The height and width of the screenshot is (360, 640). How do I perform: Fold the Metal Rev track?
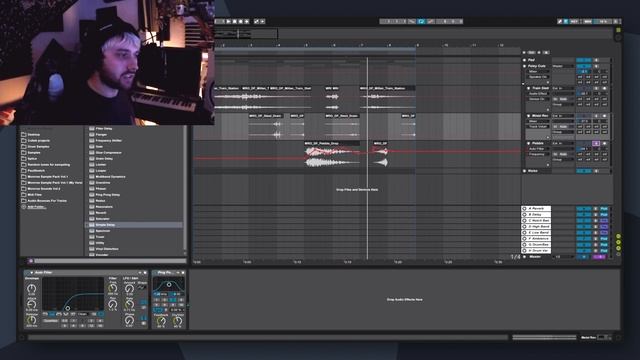click(x=529, y=116)
